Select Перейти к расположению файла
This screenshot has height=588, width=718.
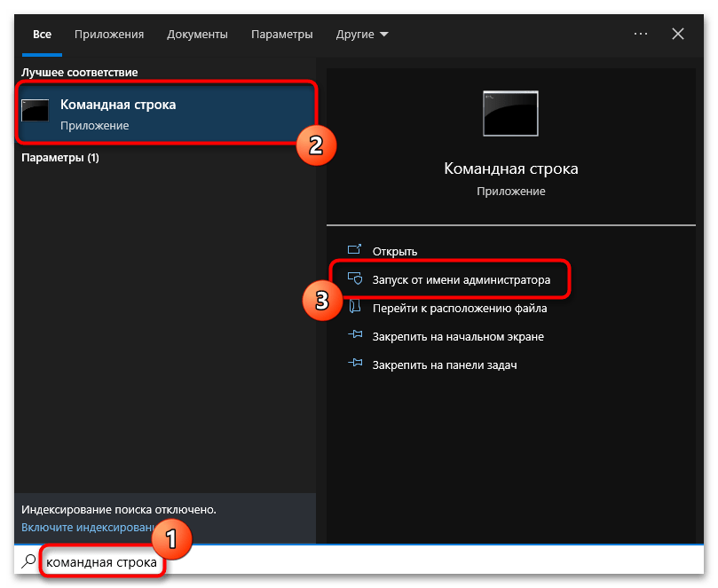pos(459,308)
